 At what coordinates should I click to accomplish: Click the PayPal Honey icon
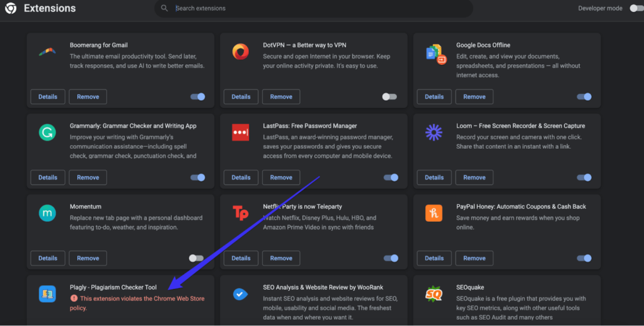[434, 213]
